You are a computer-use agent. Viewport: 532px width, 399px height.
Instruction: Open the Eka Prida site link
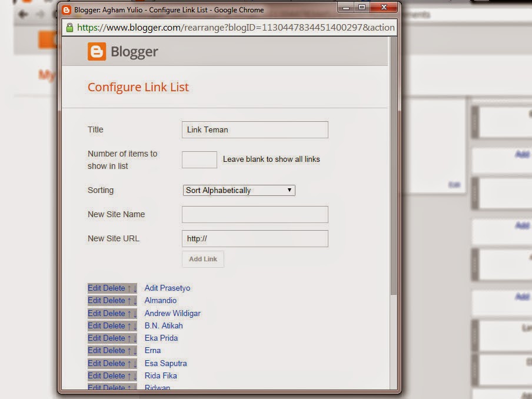[x=161, y=338]
